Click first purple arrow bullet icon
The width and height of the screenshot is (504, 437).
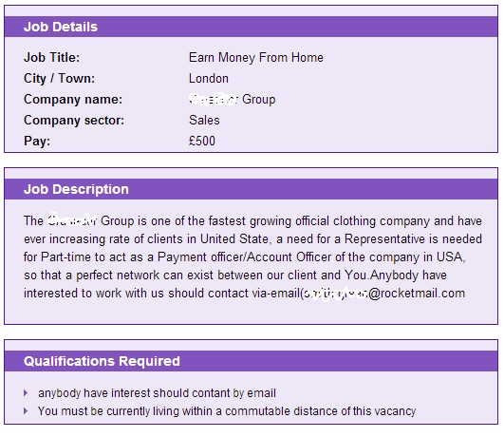point(26,393)
